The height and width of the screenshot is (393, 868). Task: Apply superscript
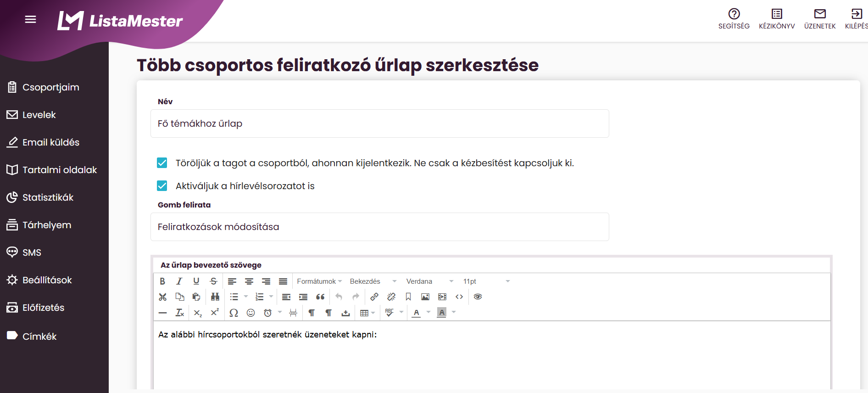point(215,313)
